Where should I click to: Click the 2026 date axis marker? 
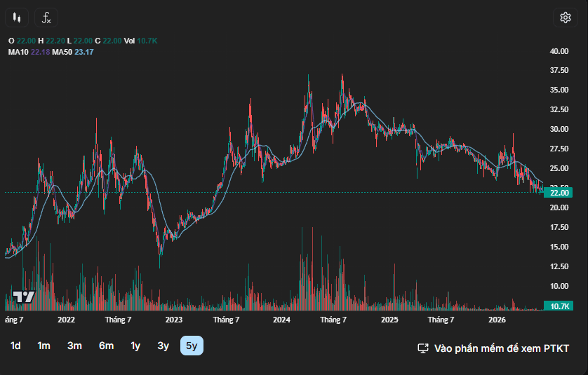(497, 320)
